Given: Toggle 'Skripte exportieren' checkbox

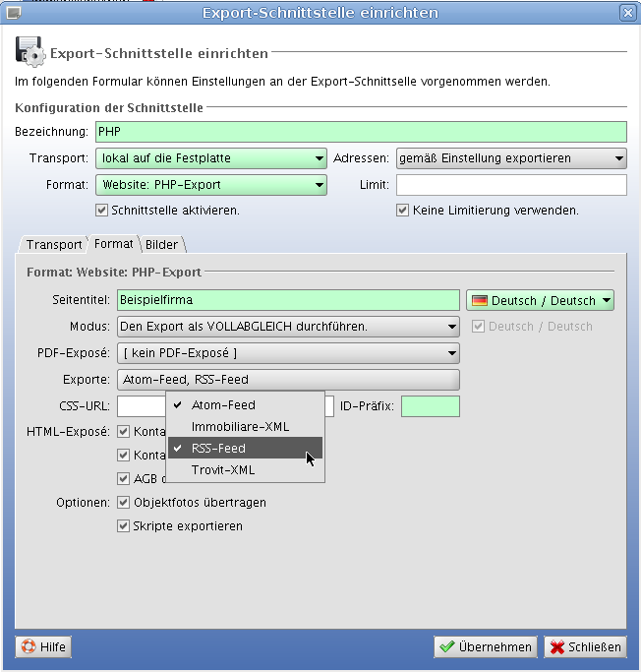Looking at the screenshot, I should 124,525.
